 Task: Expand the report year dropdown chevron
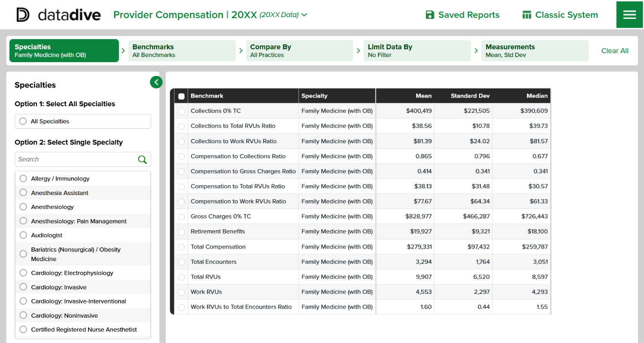pyautogui.click(x=304, y=15)
